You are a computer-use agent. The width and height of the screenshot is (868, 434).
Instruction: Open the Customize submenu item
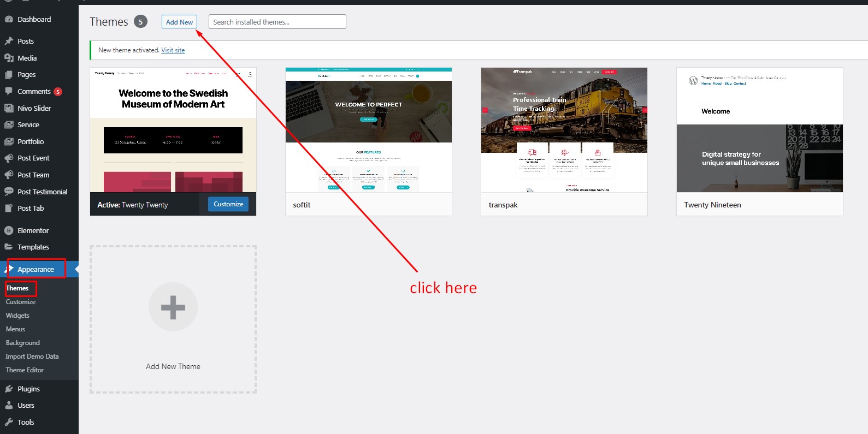[x=21, y=302]
